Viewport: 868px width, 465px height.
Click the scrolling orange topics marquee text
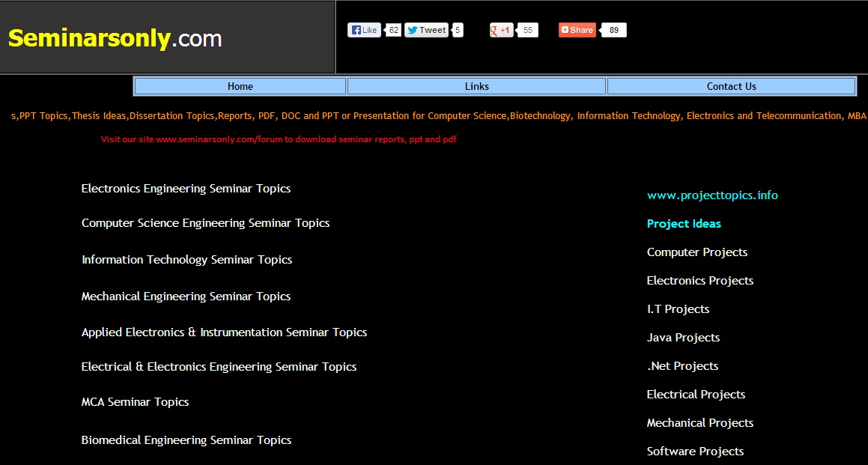click(438, 116)
